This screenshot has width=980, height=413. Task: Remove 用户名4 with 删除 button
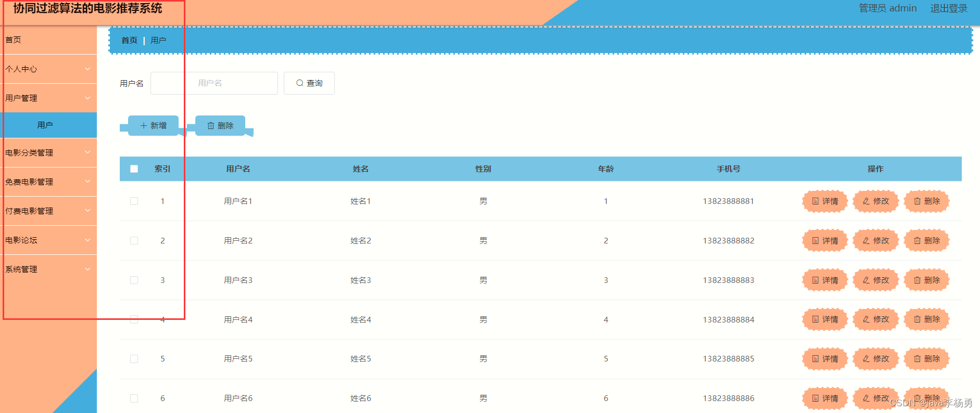click(x=927, y=319)
